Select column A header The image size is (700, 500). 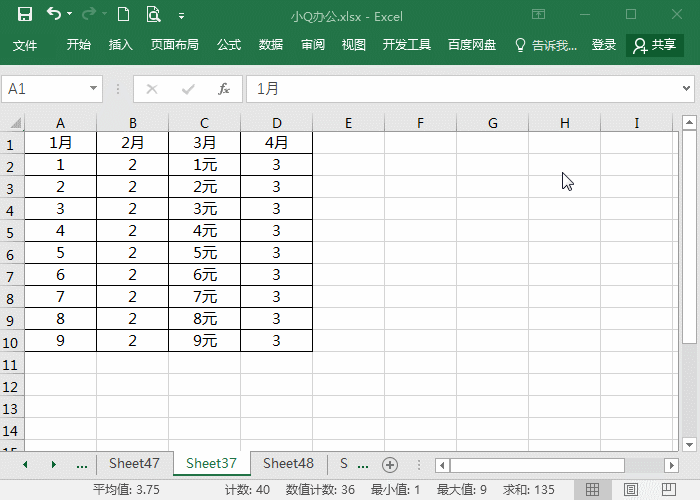click(x=60, y=123)
